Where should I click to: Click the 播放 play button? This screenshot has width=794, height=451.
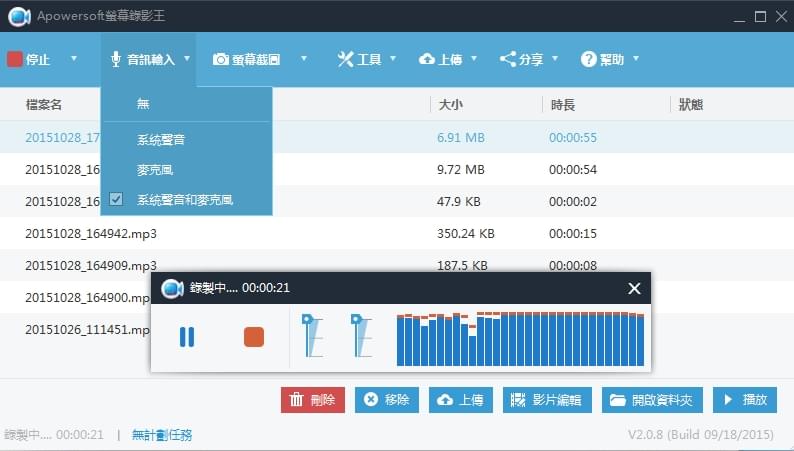coord(745,400)
